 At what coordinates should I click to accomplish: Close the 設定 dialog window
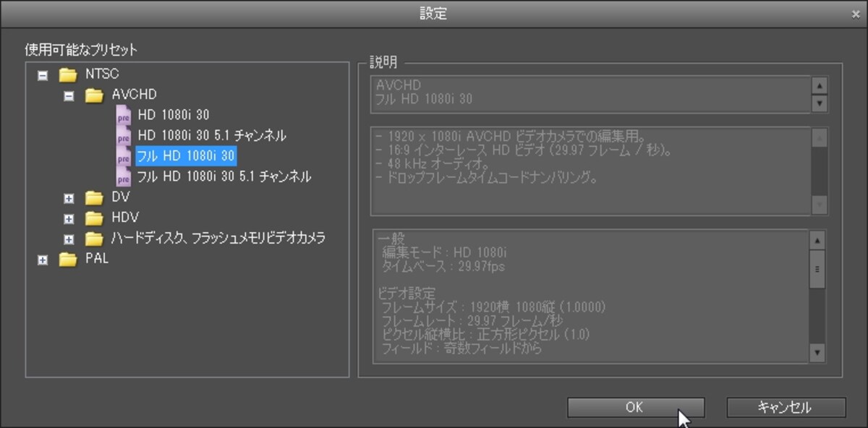pos(856,14)
